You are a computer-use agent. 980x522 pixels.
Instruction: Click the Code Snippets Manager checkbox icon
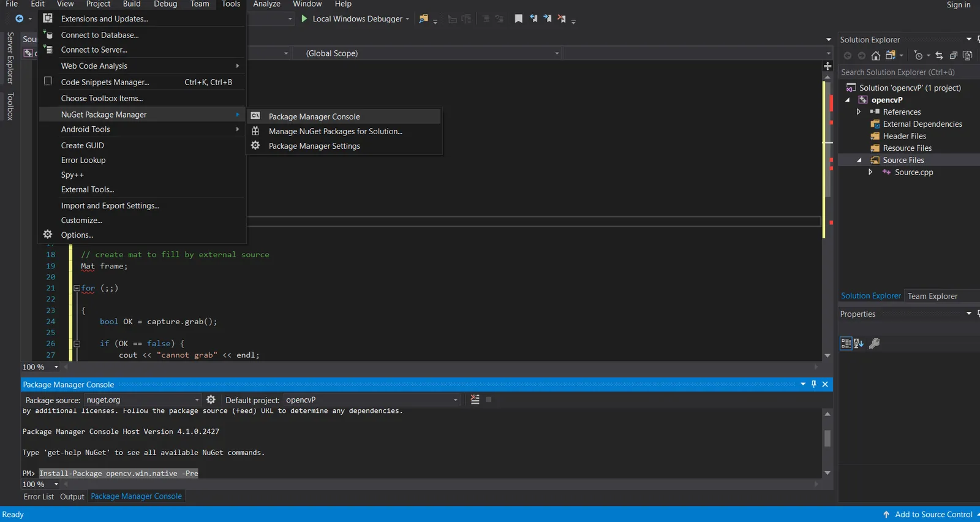(48, 81)
